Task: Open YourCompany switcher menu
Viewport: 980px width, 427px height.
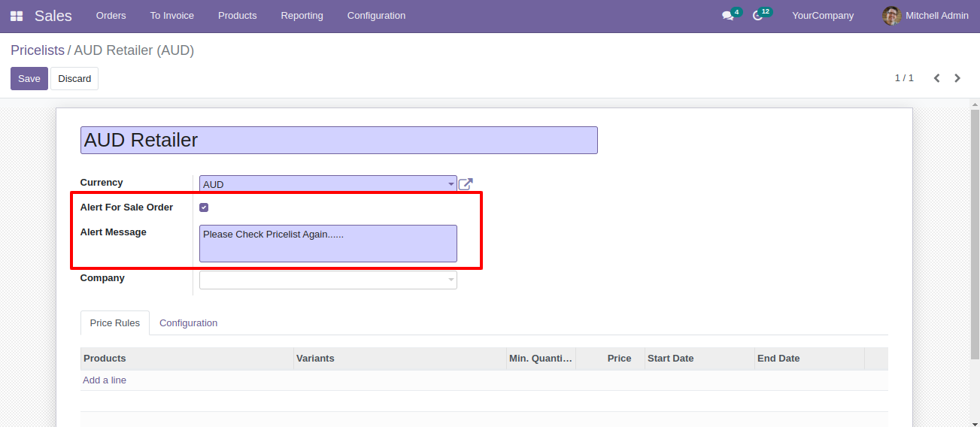Action: (x=823, y=16)
